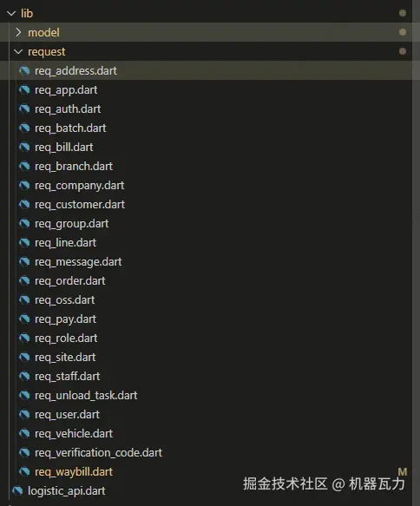This screenshot has height=506, width=420.
Task: Open file req_vehicle.dart
Action: pos(74,434)
